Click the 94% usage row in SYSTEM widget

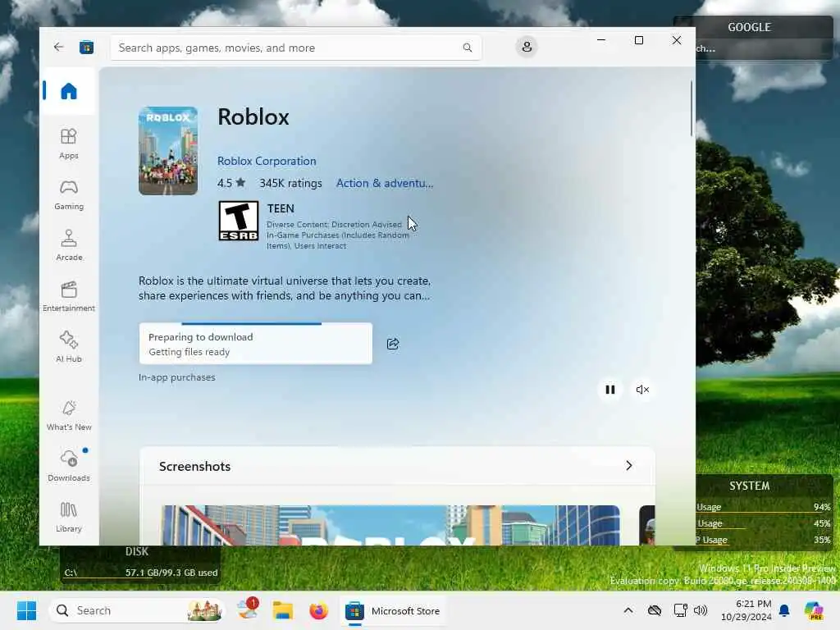[x=764, y=507]
